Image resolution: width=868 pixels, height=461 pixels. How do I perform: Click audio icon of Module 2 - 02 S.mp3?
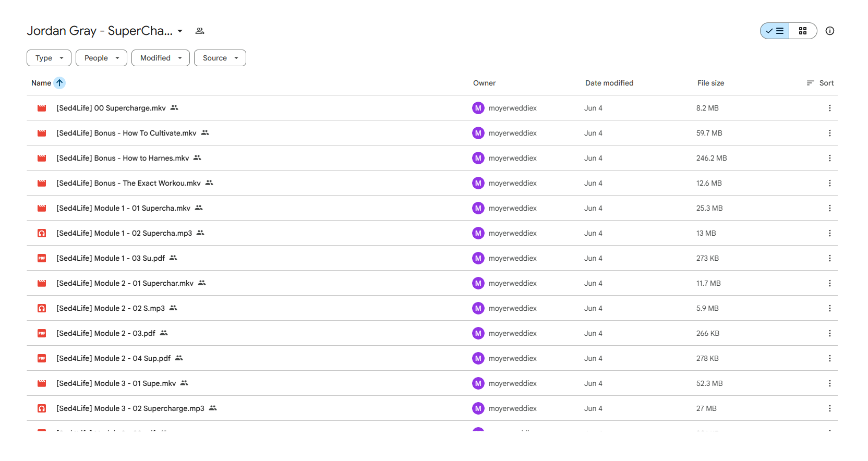pyautogui.click(x=42, y=308)
